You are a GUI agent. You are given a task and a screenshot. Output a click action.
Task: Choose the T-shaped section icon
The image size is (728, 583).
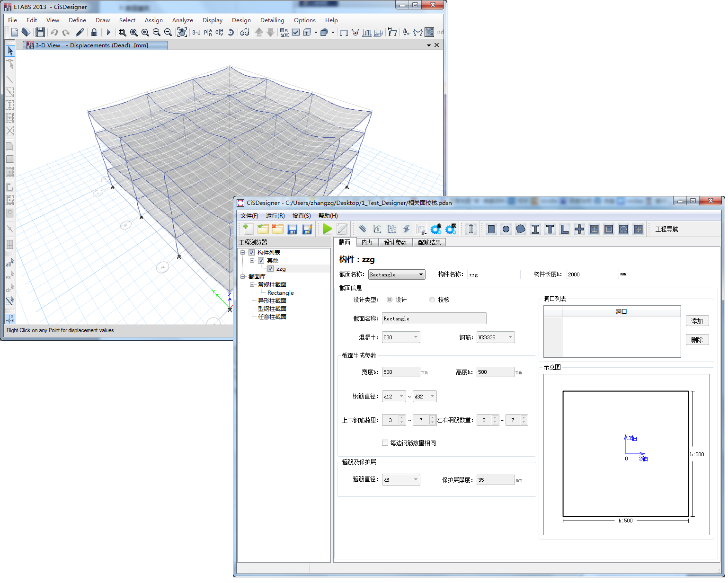pos(550,230)
